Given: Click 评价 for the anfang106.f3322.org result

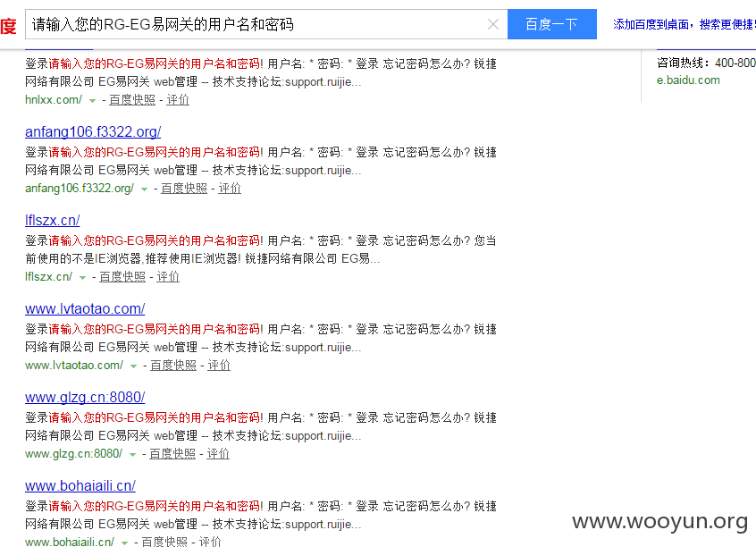Looking at the screenshot, I should tap(230, 188).
